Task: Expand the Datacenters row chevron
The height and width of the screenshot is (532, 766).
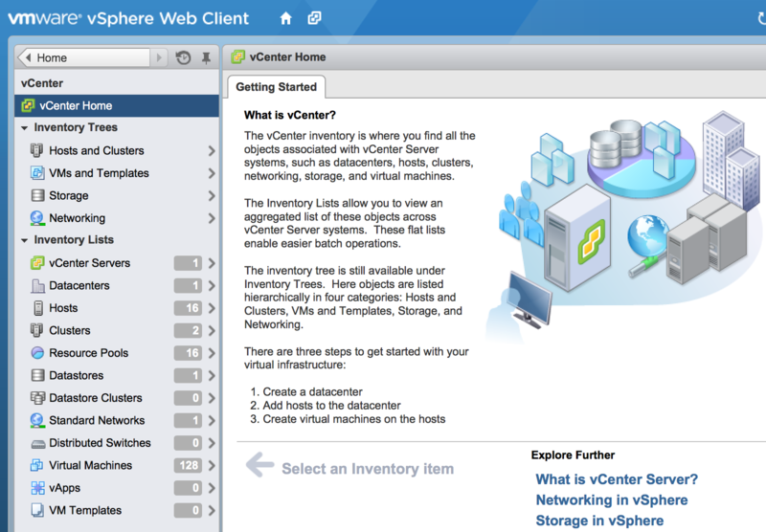Action: [x=212, y=285]
